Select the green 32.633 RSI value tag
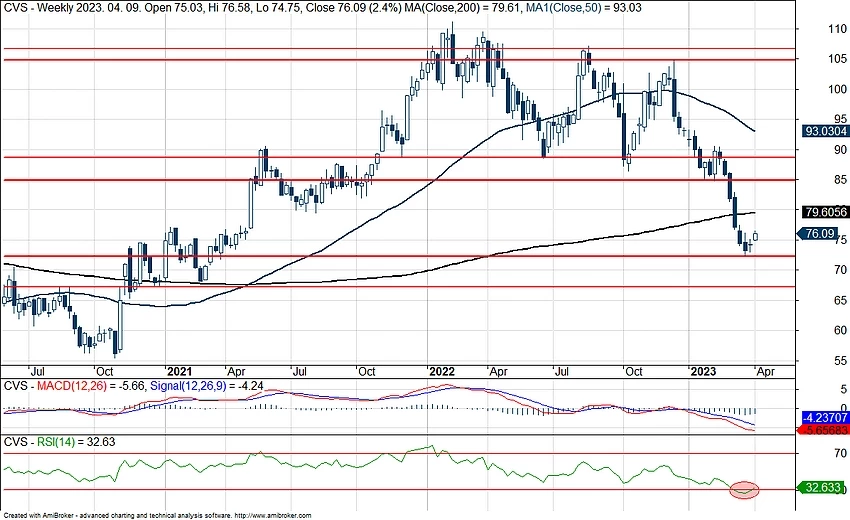850x520 pixels. [826, 488]
